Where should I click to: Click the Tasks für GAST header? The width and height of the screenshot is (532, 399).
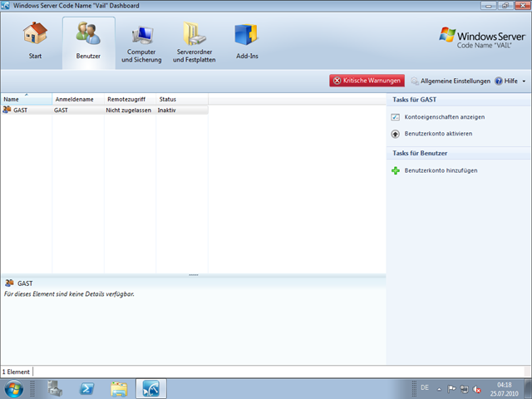tap(414, 100)
